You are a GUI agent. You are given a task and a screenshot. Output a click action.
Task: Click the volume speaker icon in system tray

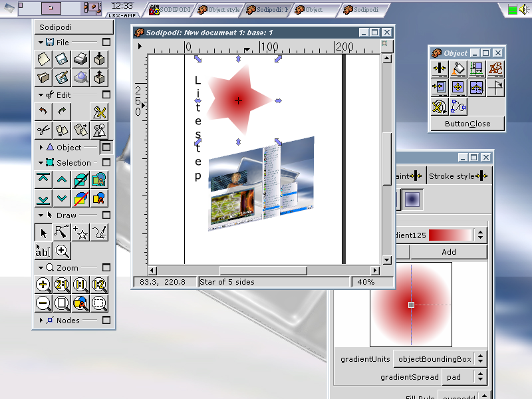pyautogui.click(x=524, y=9)
